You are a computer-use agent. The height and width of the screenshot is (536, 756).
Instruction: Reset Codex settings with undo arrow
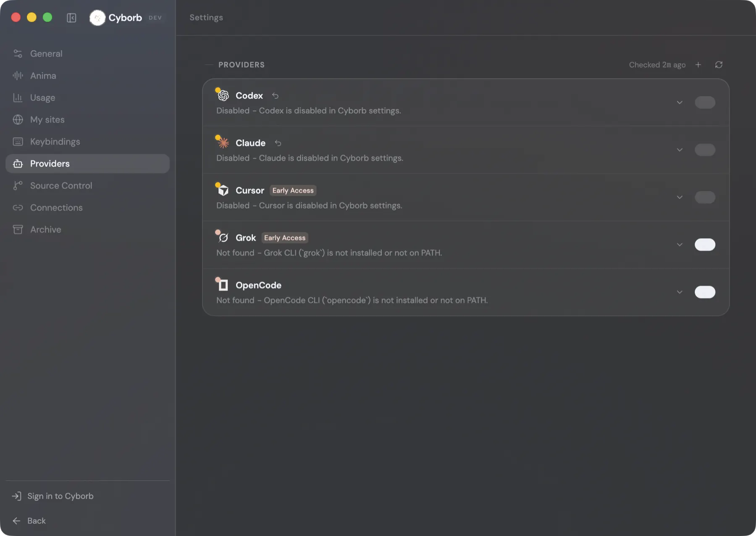pos(275,96)
